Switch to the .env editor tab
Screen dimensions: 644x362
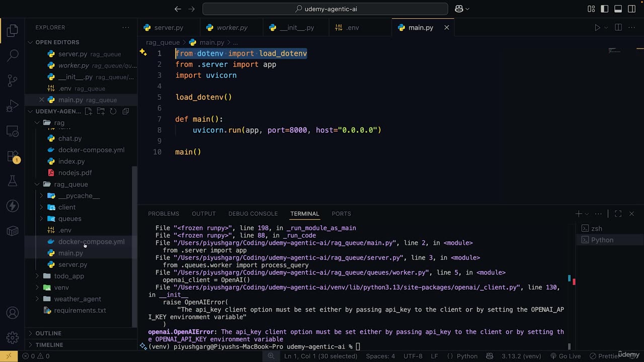[x=352, y=28]
